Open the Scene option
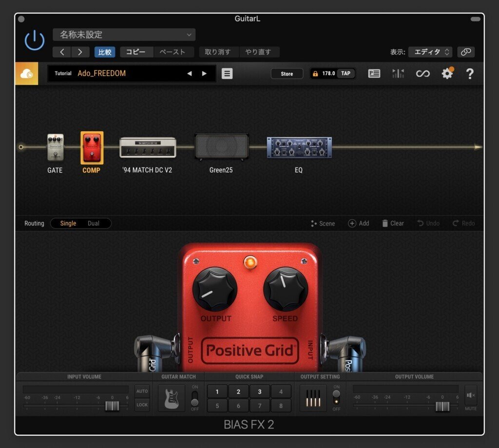This screenshot has height=448, width=499. (x=323, y=223)
